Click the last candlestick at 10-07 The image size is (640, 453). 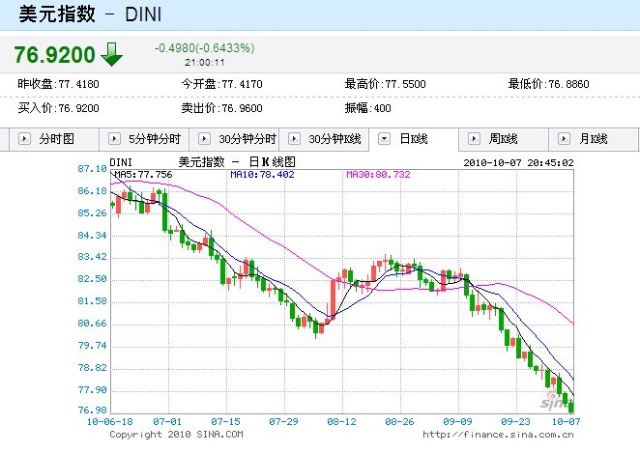pyautogui.click(x=571, y=405)
